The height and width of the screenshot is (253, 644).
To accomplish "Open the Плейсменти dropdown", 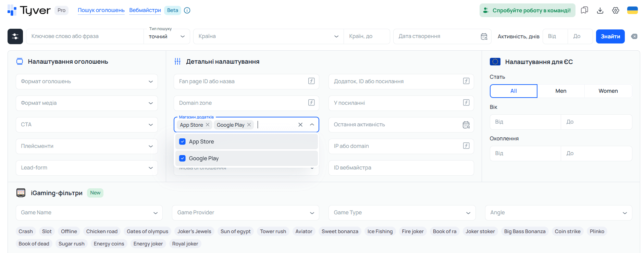I will pyautogui.click(x=87, y=146).
